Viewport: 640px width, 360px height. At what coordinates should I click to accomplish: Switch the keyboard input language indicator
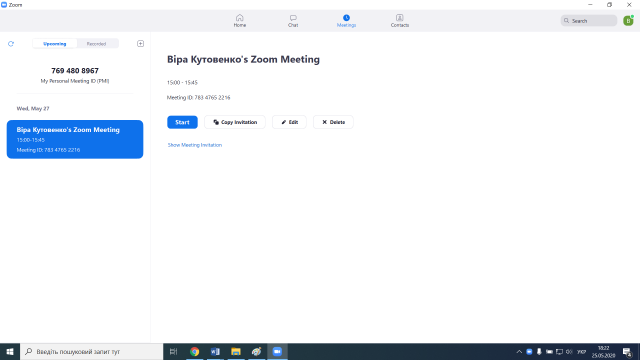click(582, 351)
